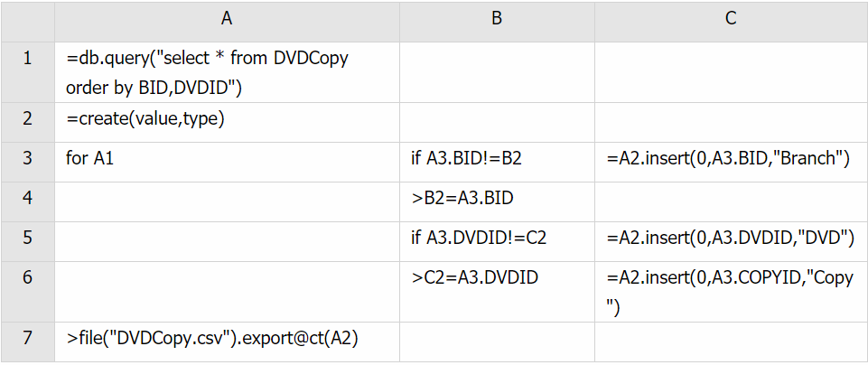Click cell containing =create(value,type)

(227, 122)
